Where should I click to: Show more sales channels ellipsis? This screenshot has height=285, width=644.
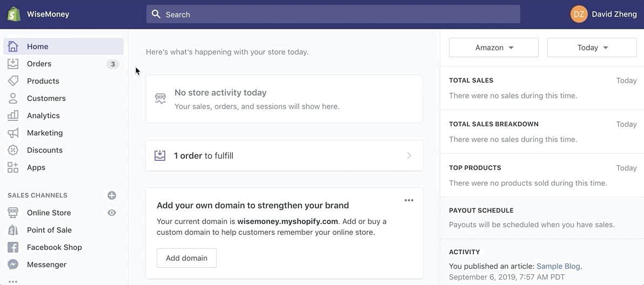(x=13, y=281)
